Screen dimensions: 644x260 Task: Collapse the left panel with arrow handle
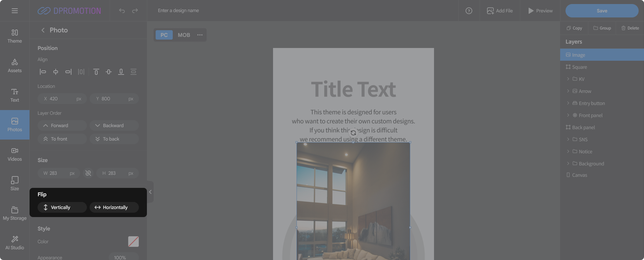point(150,192)
